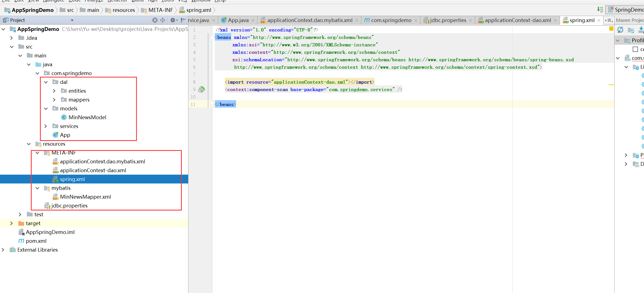
Task: Click the META-INF breadcrumb
Action: pos(157,10)
